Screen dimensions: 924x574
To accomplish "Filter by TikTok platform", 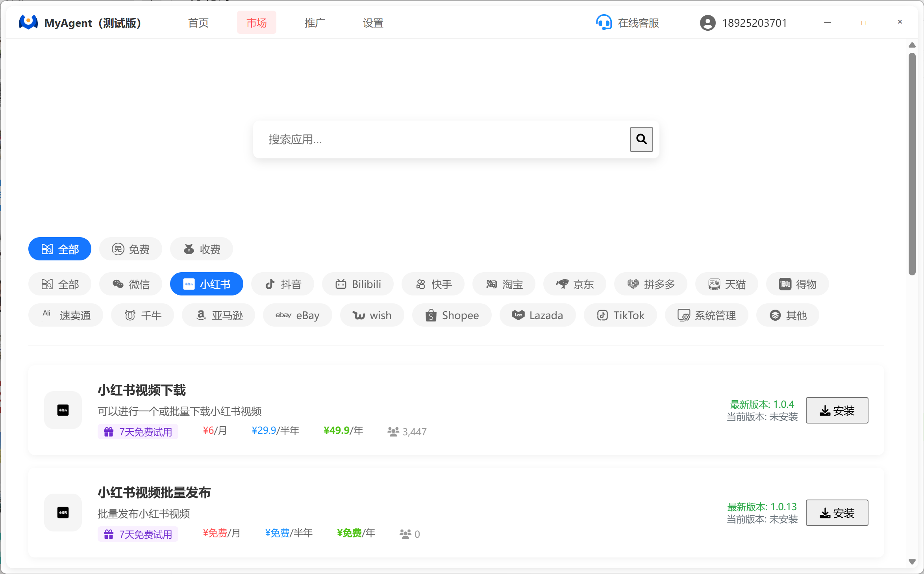I will 620,315.
